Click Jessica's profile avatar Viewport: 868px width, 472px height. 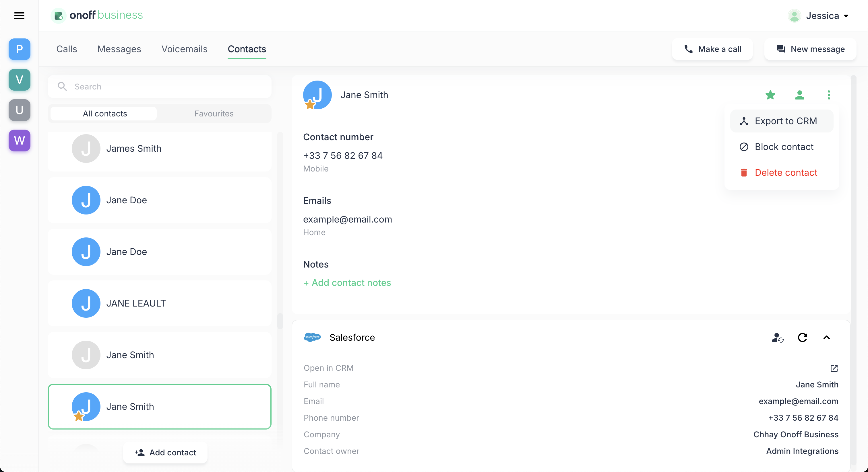794,16
